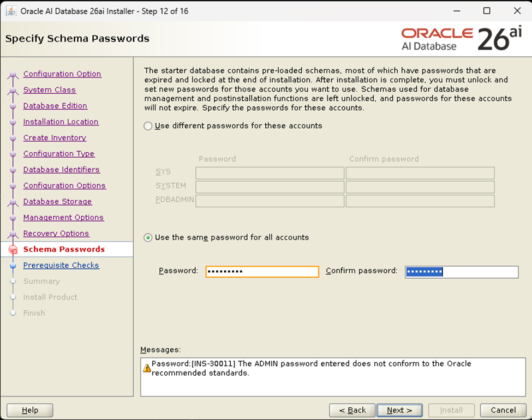The width and height of the screenshot is (532, 420).
Task: Click the PDBADMIN password field
Action: click(x=270, y=201)
